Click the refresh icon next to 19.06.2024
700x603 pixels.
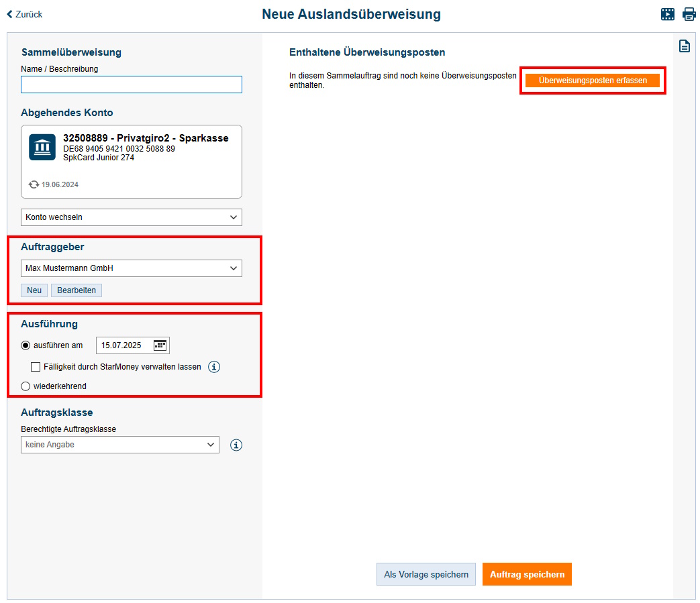tap(34, 184)
